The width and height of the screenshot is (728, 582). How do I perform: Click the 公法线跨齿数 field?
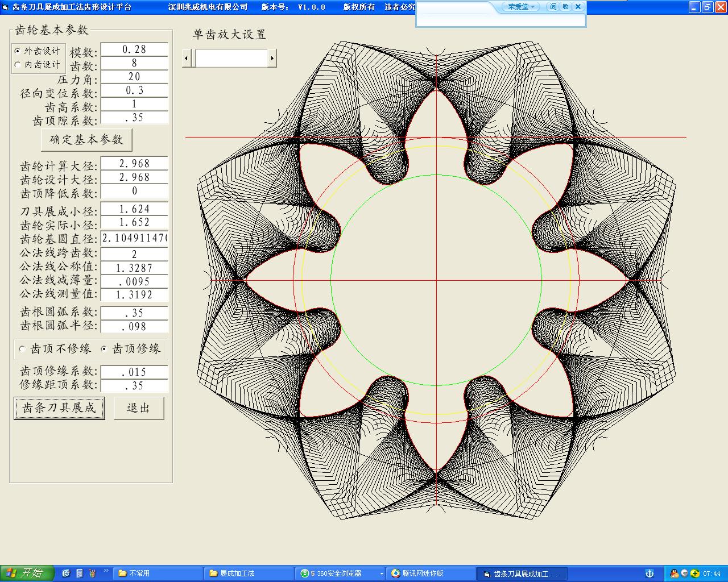pos(134,254)
